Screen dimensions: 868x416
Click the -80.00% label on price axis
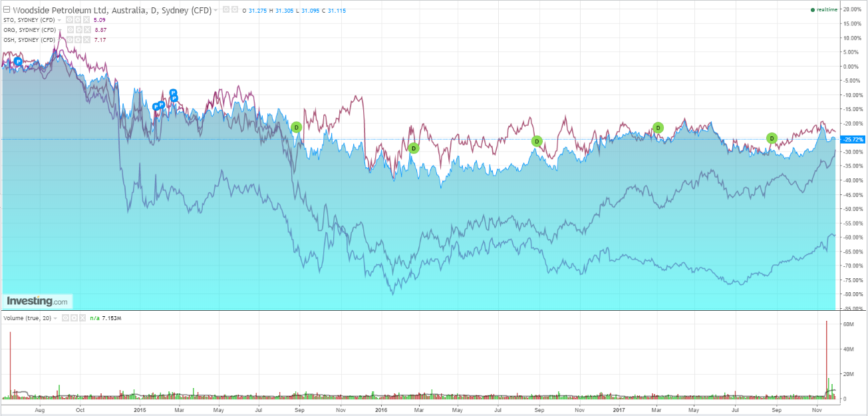852,294
